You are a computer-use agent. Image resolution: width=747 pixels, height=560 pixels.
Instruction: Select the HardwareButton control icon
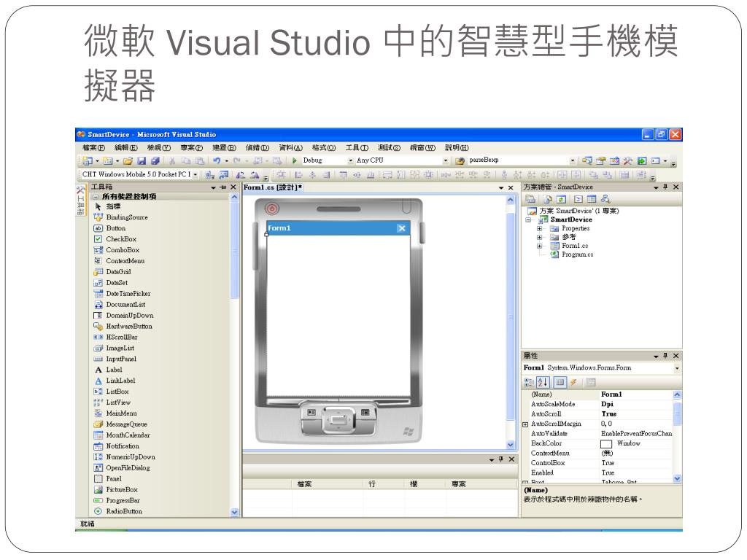(x=98, y=326)
